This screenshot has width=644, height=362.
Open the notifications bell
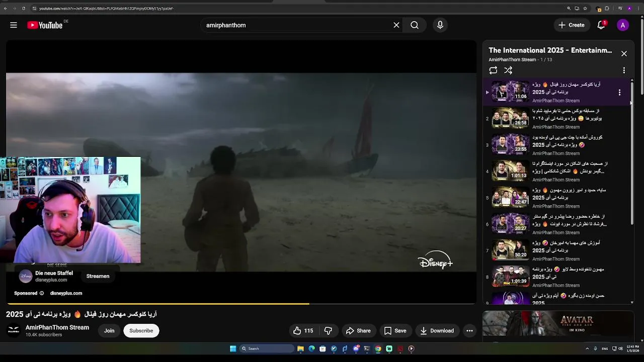click(601, 25)
